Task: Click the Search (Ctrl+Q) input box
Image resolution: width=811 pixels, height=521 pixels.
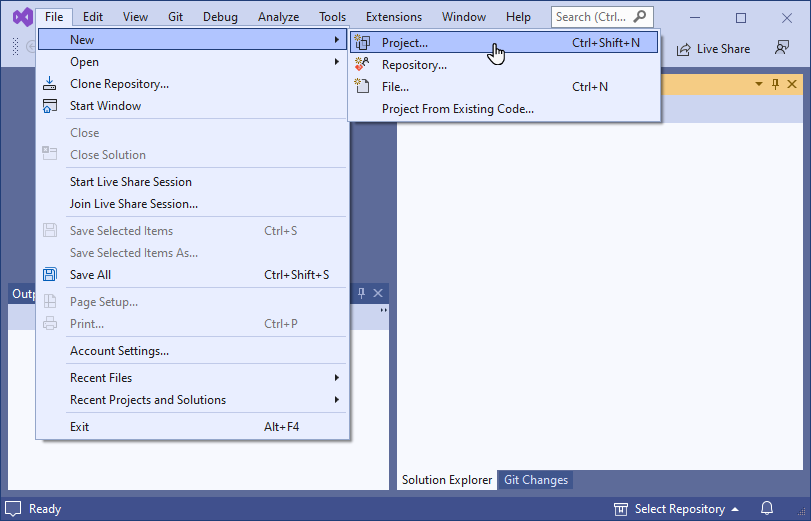Action: pos(602,17)
